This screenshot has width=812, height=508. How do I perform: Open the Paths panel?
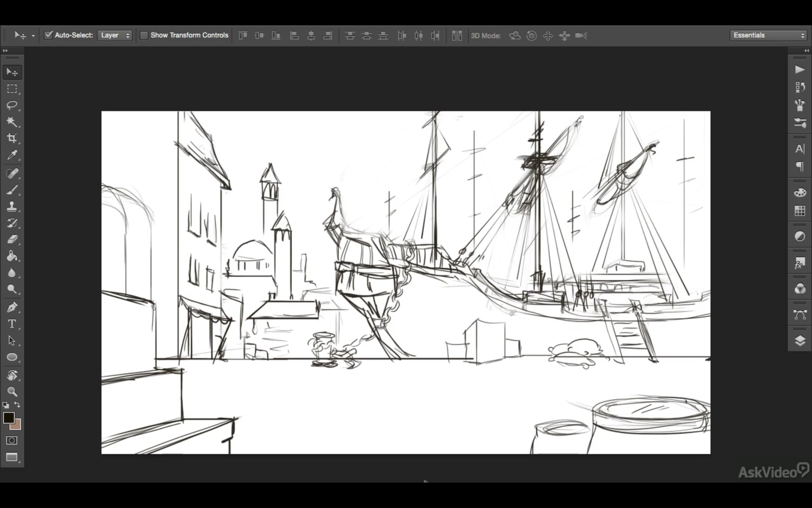[800, 315]
